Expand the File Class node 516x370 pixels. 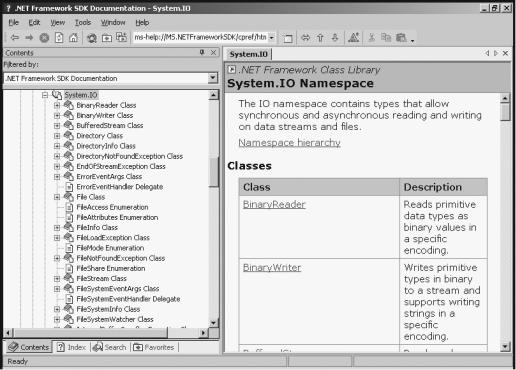pos(57,197)
